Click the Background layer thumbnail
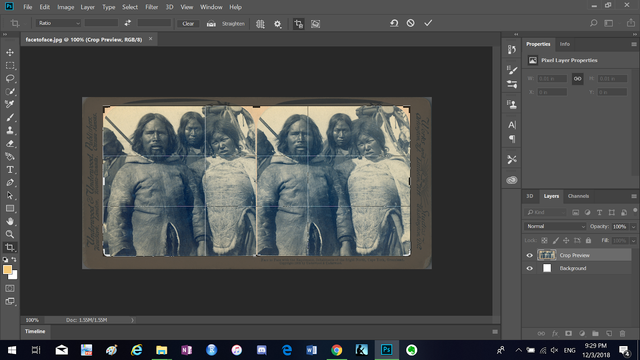Viewport: 640px width, 360px height. (x=547, y=268)
